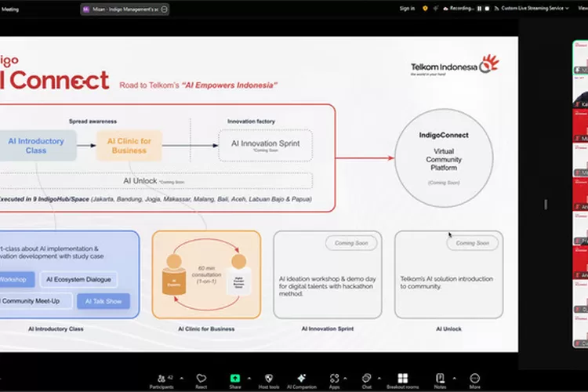Click the green Share screen button
The width and height of the screenshot is (588, 392).
235,379
